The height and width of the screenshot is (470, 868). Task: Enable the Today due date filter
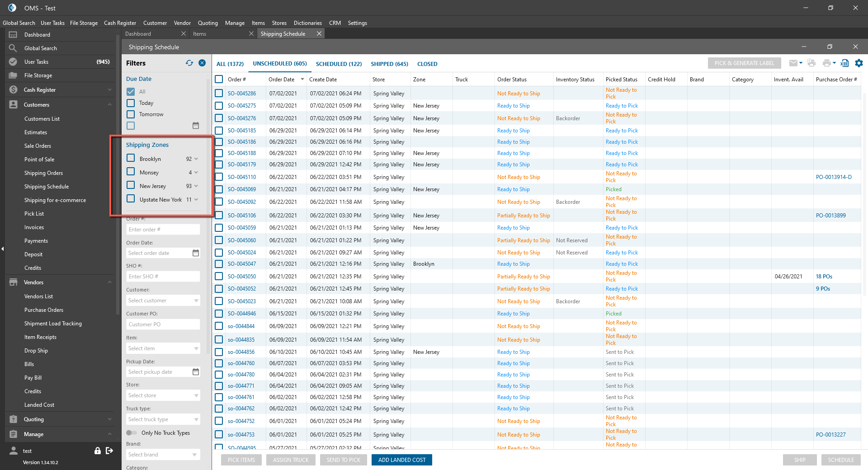point(131,103)
